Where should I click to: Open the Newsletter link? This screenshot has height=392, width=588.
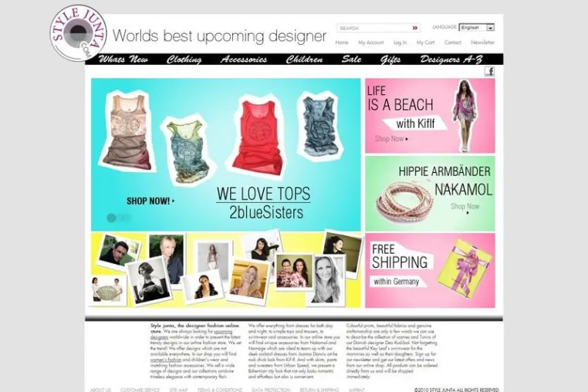point(482,42)
